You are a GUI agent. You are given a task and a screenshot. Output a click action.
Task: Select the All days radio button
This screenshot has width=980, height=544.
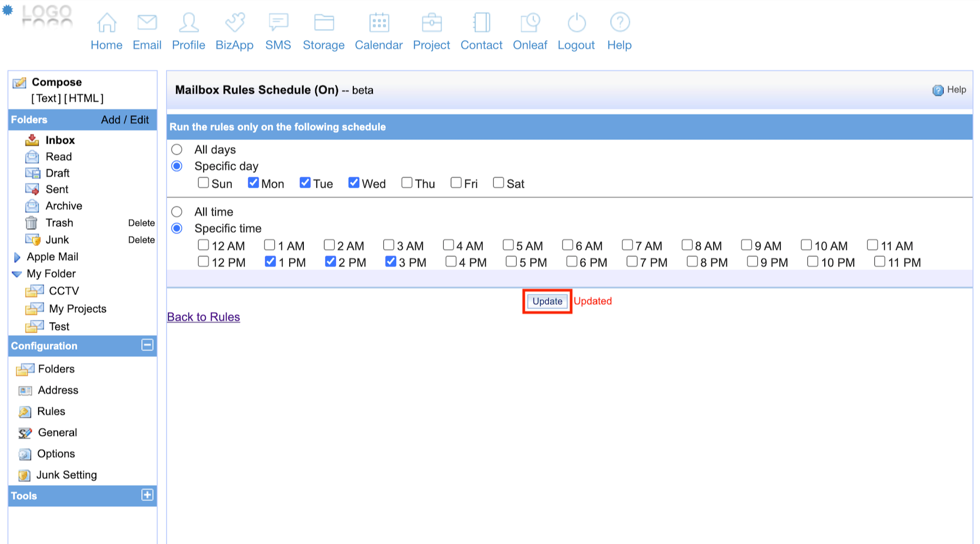(177, 150)
